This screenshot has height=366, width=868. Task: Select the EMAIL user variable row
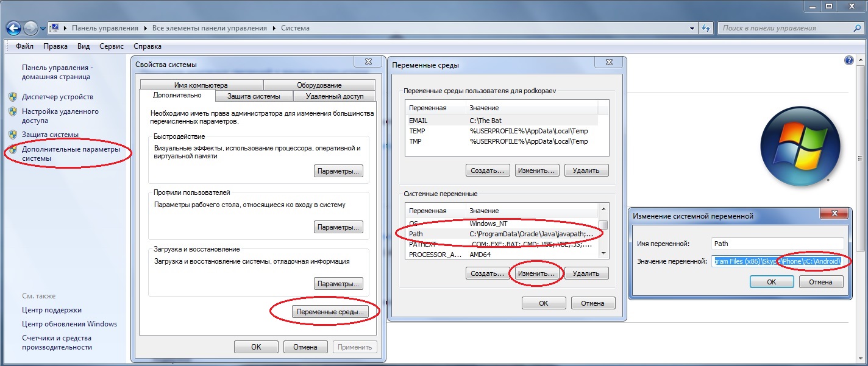(x=502, y=121)
